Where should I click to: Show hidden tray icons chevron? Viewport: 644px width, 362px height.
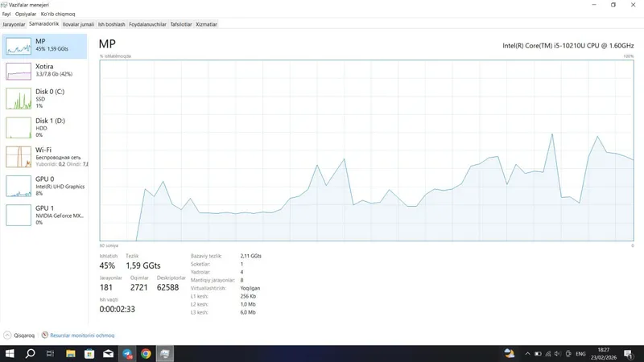[528, 354]
